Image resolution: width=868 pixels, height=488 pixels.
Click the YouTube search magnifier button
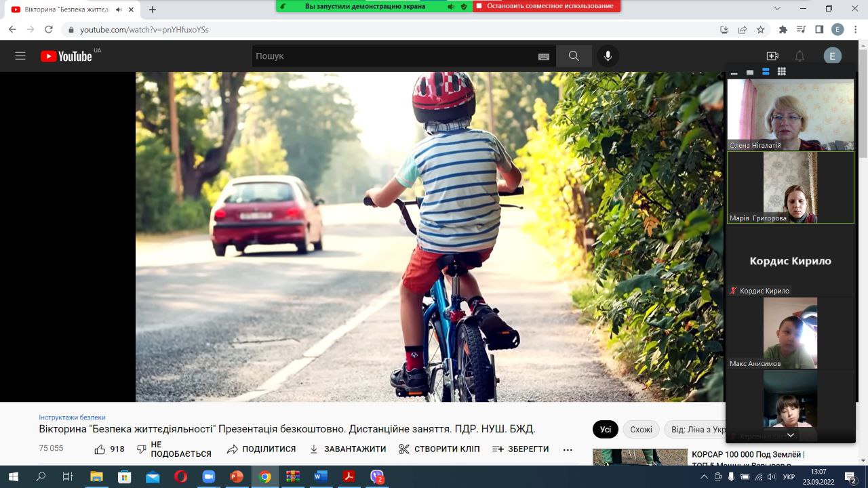point(574,56)
